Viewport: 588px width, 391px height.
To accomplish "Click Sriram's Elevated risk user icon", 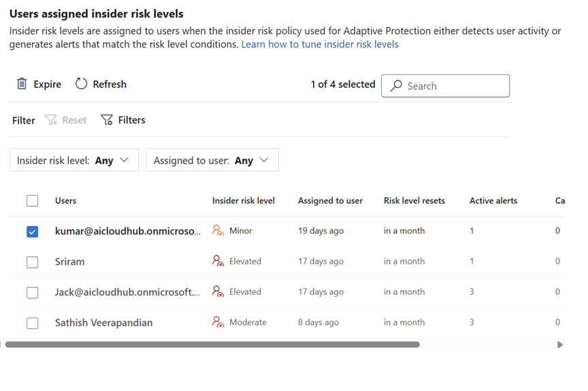I will coord(218,262).
